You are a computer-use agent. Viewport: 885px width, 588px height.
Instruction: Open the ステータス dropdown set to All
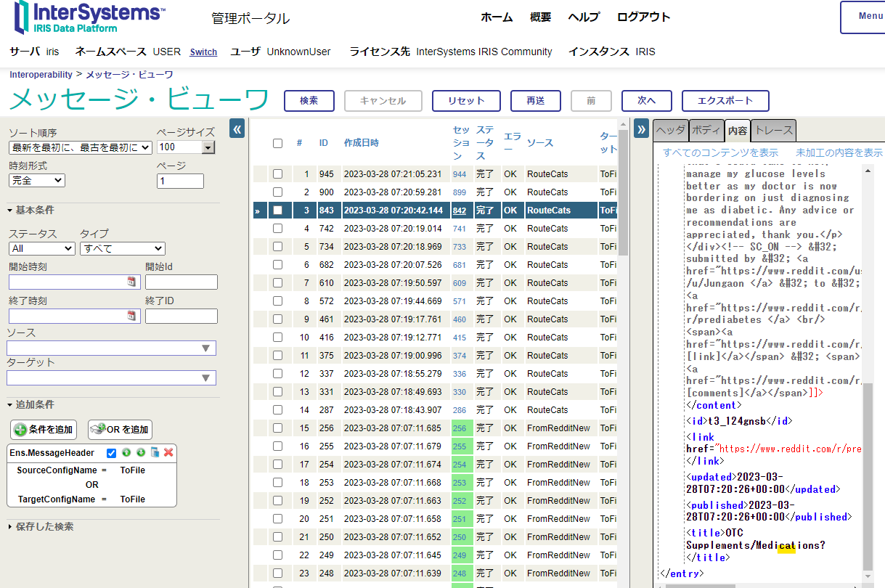pos(41,248)
